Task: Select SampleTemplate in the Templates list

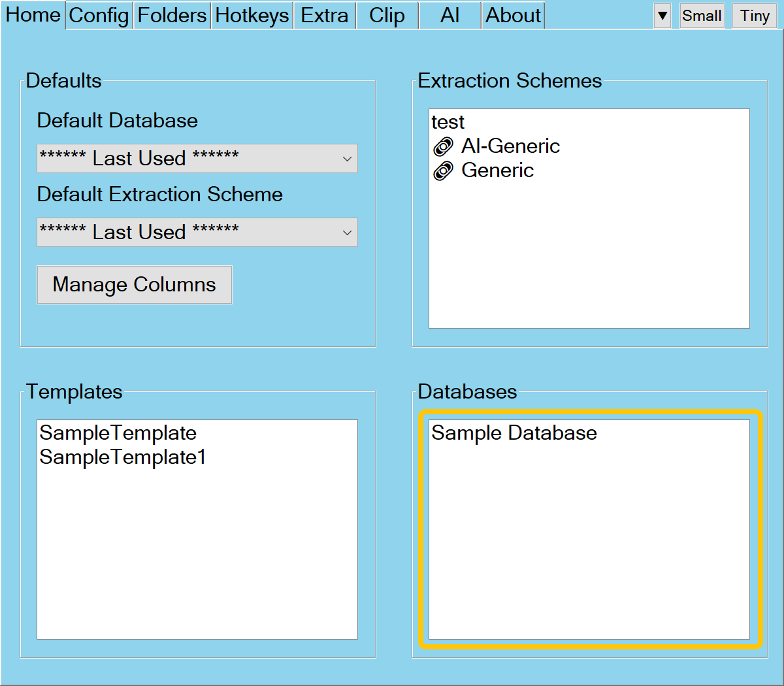Action: click(118, 433)
